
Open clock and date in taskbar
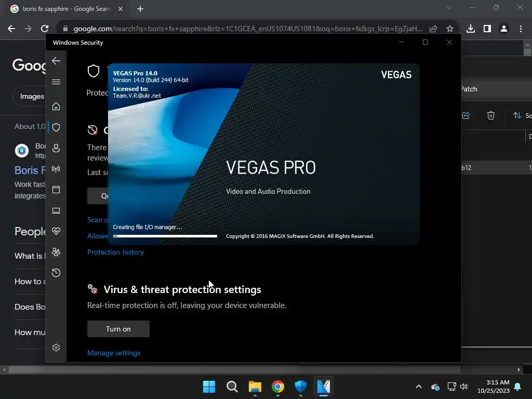[494, 387]
